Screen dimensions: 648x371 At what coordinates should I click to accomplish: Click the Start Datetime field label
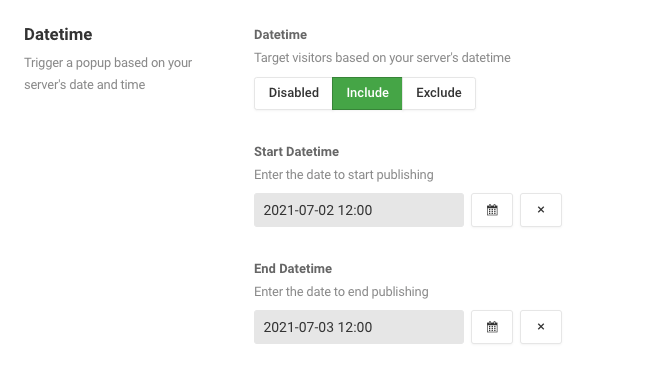(296, 152)
